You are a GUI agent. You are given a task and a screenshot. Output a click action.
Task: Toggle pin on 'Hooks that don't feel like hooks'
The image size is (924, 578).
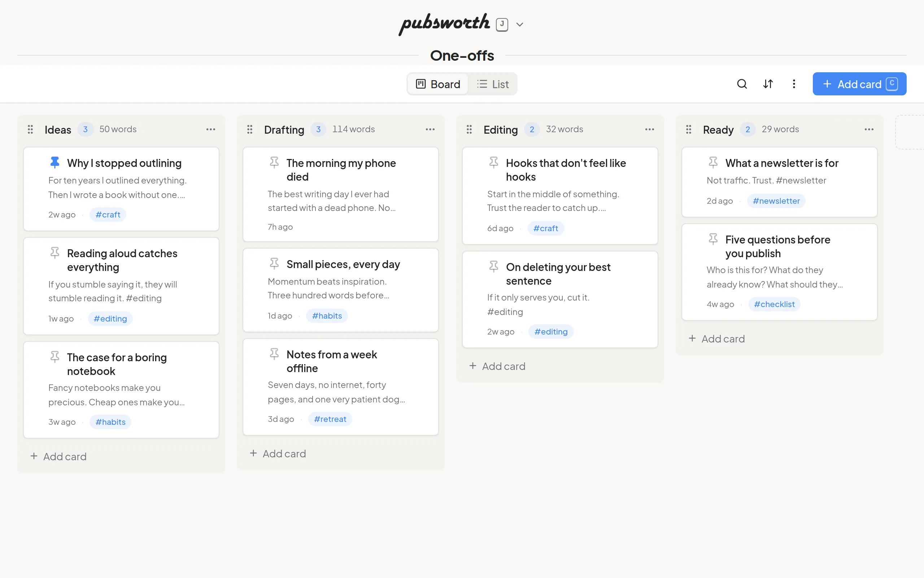tap(494, 163)
